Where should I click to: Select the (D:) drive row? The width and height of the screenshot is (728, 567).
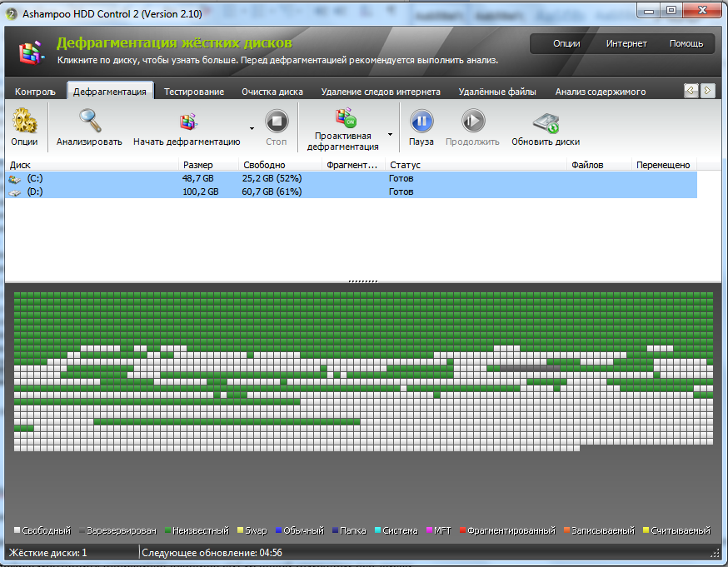352,191
